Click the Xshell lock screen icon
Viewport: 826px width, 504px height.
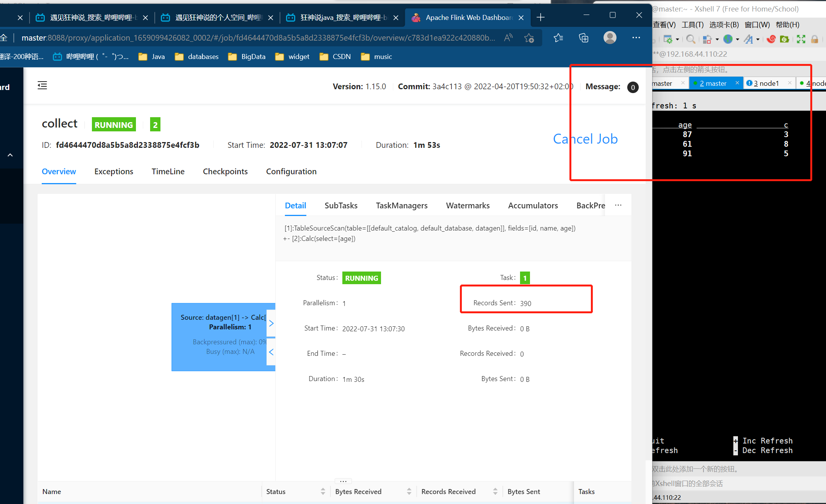pos(815,39)
